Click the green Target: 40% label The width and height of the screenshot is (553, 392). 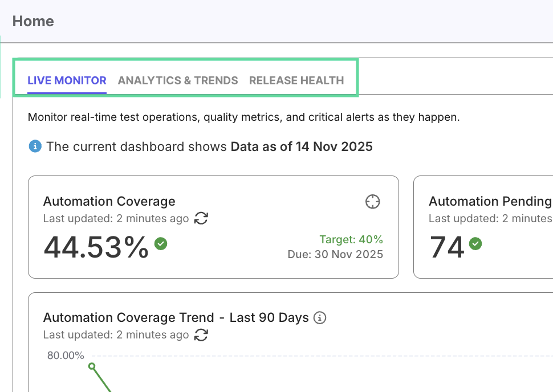pos(352,239)
